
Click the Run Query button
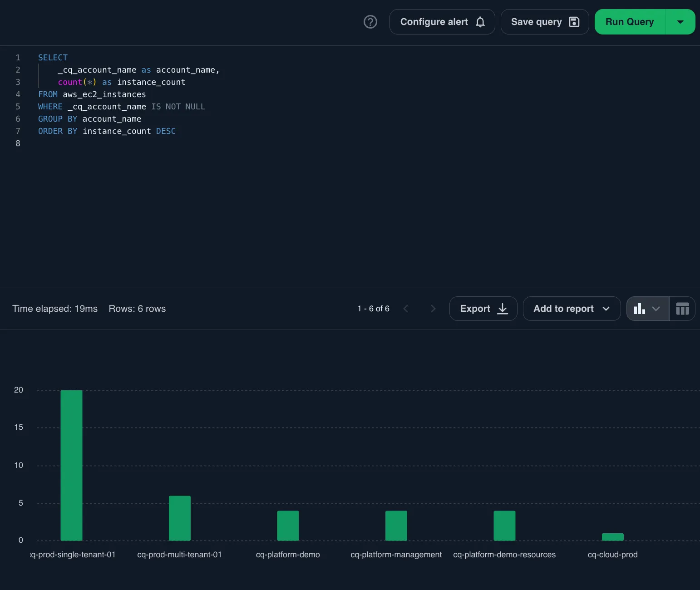630,21
